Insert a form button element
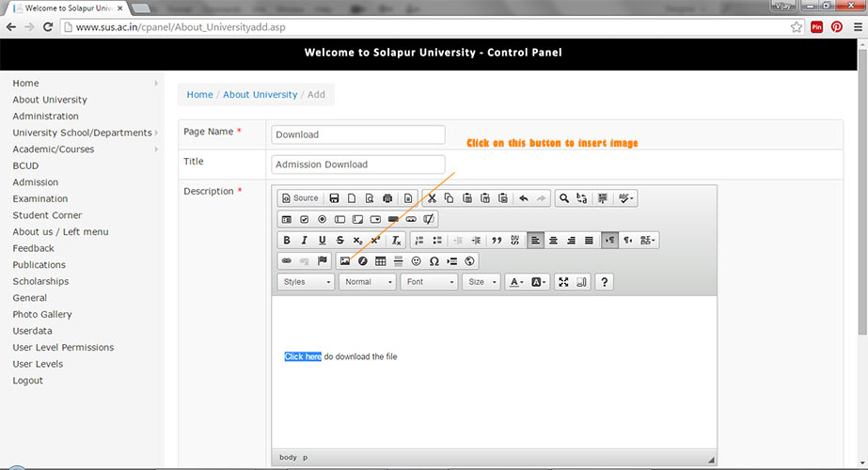The height and width of the screenshot is (470, 868). (393, 219)
